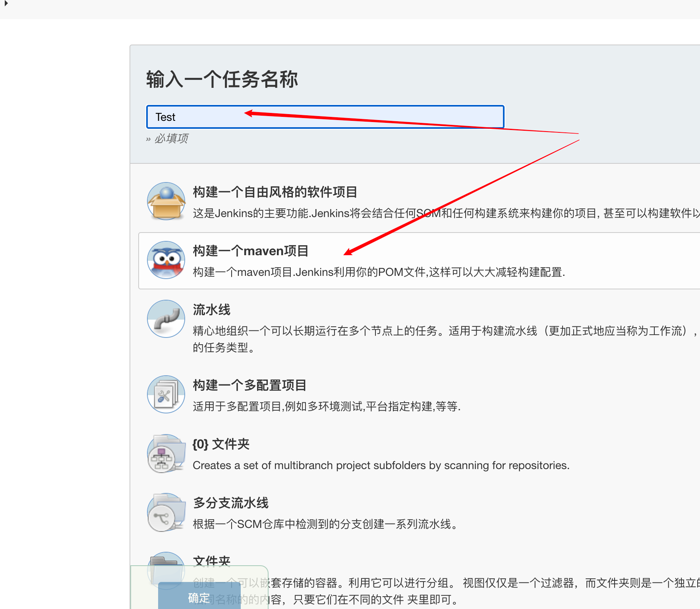Click the 根据一个SCM仓库 description text
This screenshot has height=609, width=700.
tap(325, 524)
